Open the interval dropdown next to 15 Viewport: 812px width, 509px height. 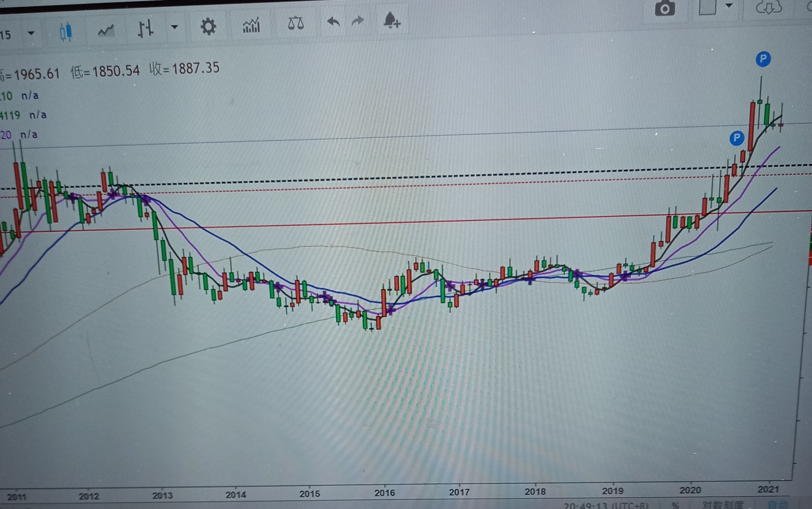pyautogui.click(x=31, y=33)
